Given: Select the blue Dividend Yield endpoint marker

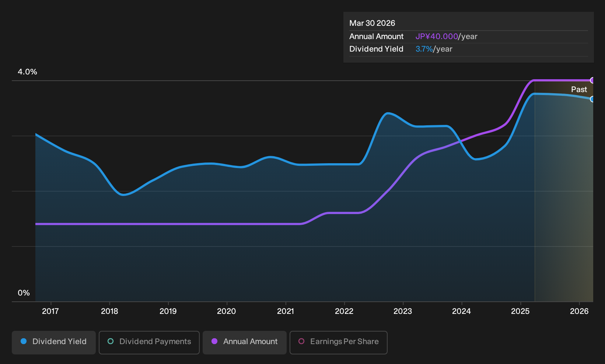Looking at the screenshot, I should point(592,99).
